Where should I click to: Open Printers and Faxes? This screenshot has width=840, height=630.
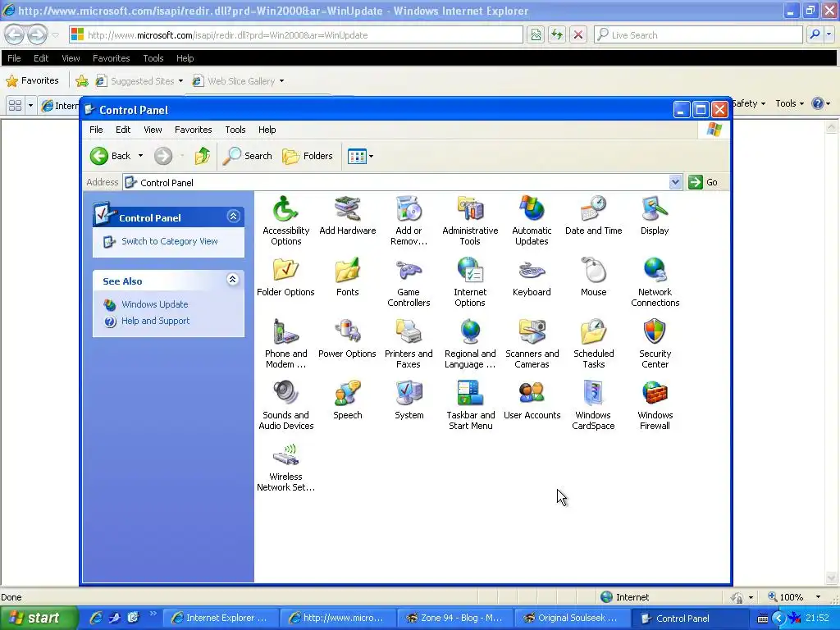[409, 344]
